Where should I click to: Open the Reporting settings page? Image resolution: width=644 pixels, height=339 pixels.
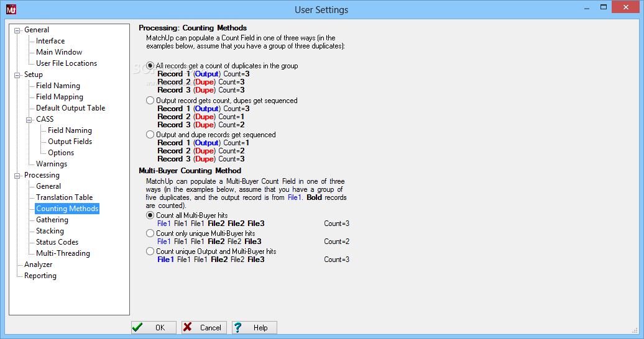[40, 276]
